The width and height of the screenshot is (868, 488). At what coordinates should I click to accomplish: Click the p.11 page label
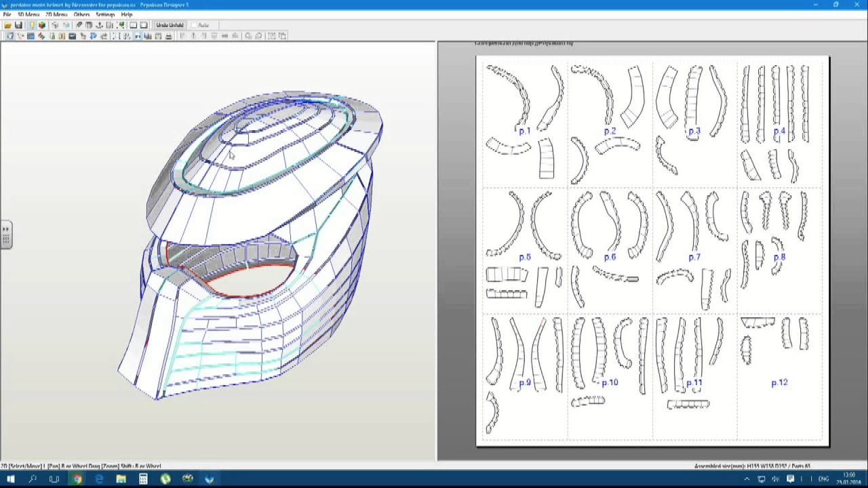[x=694, y=383]
